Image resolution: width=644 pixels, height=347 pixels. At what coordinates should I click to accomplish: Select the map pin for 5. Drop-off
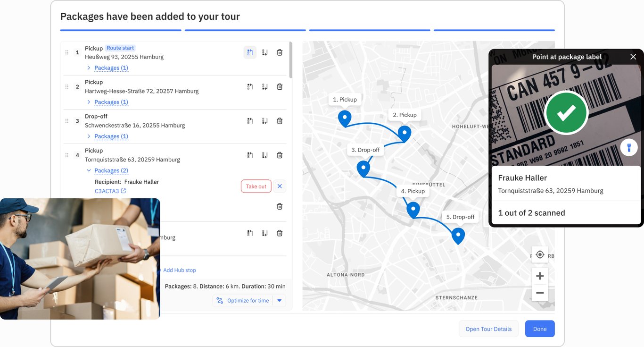coord(458,236)
